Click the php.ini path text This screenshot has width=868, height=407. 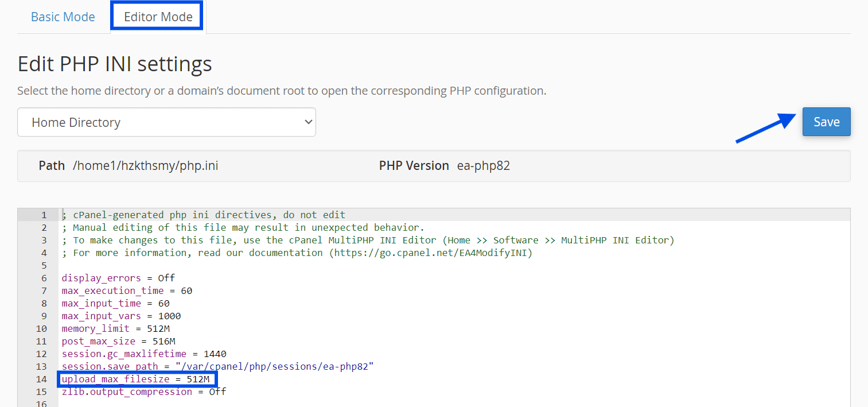coord(145,166)
